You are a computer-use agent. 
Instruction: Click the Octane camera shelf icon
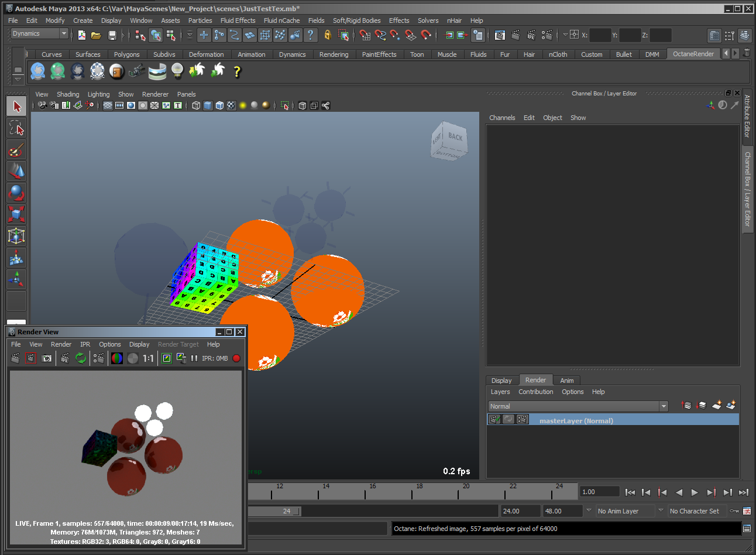click(x=136, y=71)
